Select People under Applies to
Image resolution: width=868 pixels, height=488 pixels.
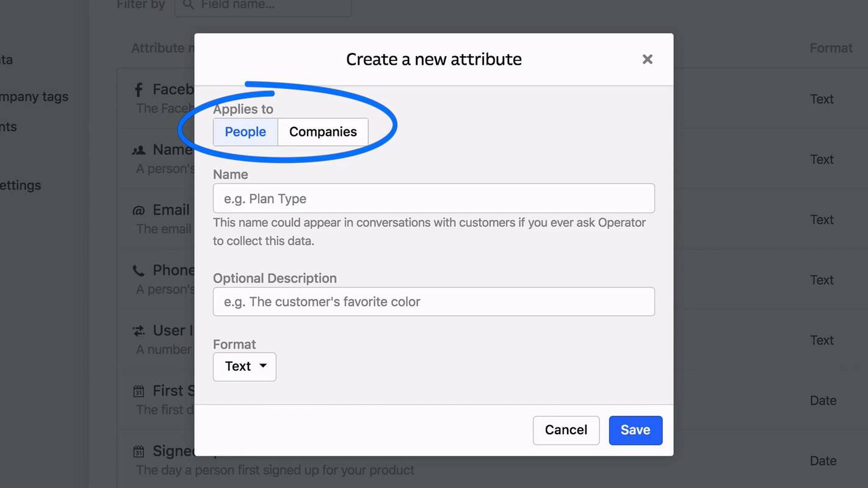[x=245, y=132]
